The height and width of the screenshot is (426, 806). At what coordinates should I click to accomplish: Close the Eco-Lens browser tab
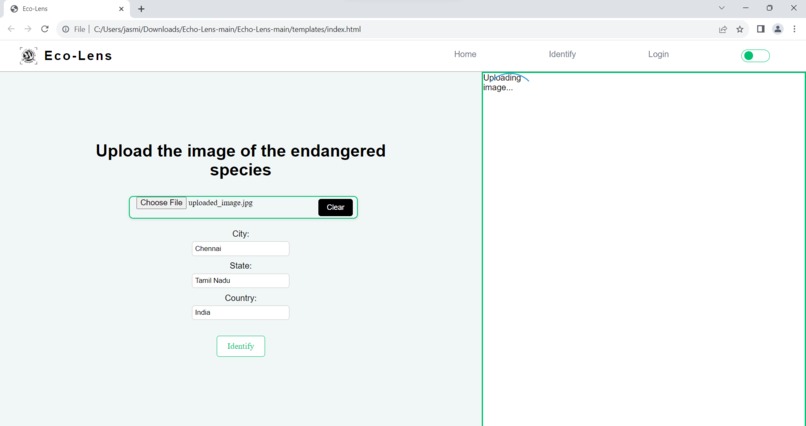pyautogui.click(x=121, y=9)
